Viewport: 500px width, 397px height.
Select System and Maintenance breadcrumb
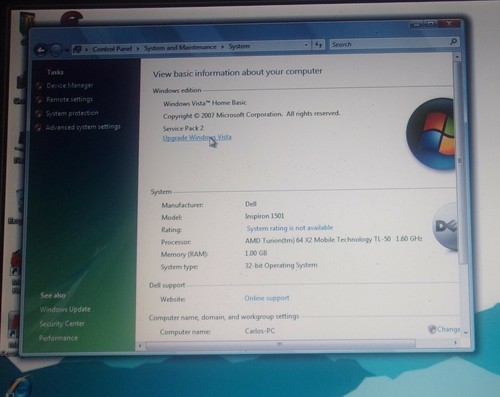tap(180, 48)
